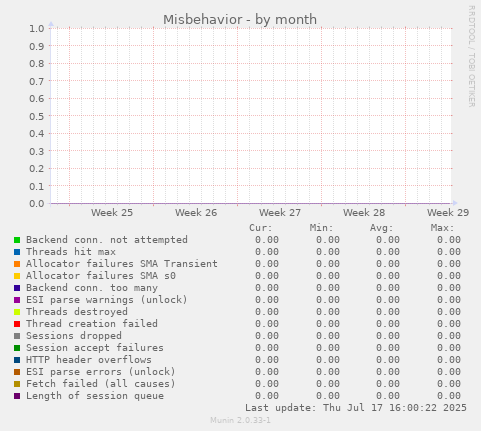Click the yellow Allocator failures SMA s0 swatch
Screen dimensions: 481x431
[x=17, y=276]
